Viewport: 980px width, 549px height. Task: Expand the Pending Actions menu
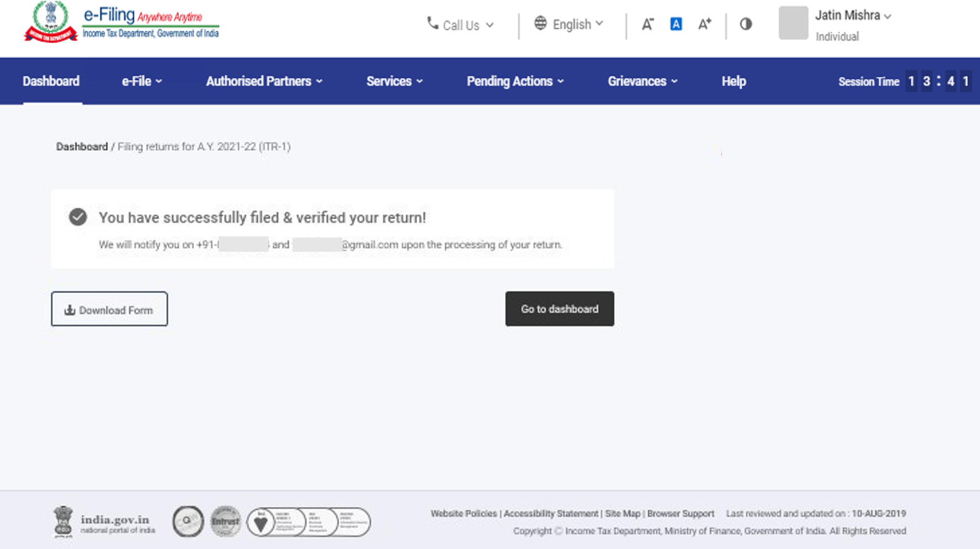[x=515, y=81]
